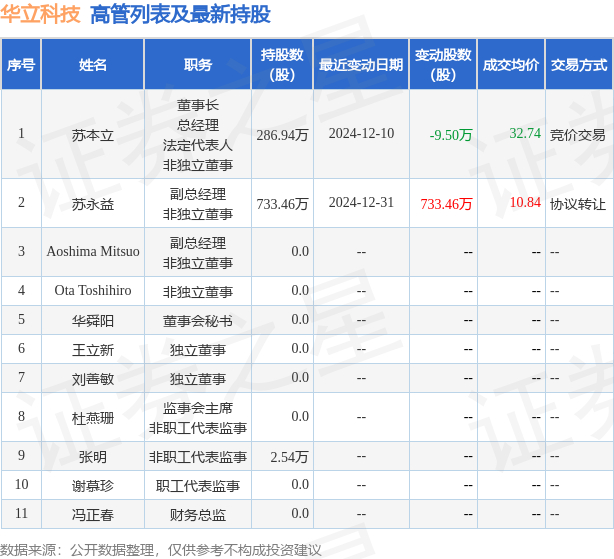Click the row number 10
Image resolution: width=614 pixels, height=559 pixels.
coord(21,484)
